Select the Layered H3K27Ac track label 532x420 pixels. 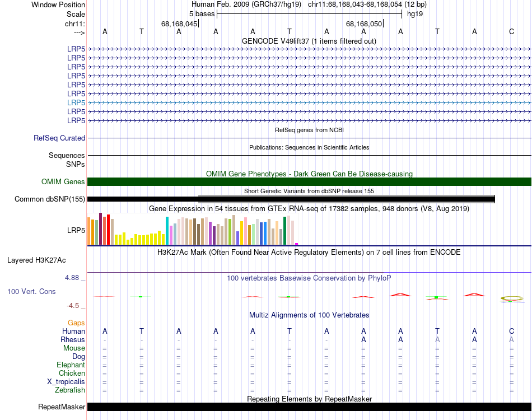click(x=36, y=260)
